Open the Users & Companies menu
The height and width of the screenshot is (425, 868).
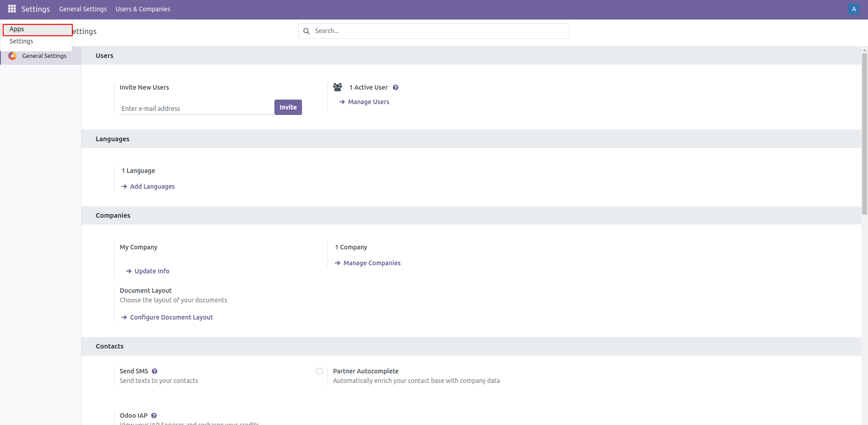142,9
